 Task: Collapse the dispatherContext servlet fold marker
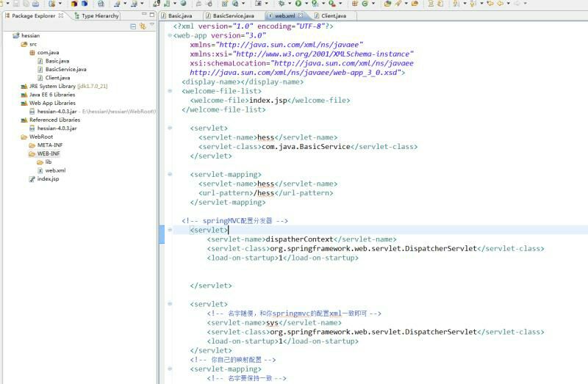point(171,230)
